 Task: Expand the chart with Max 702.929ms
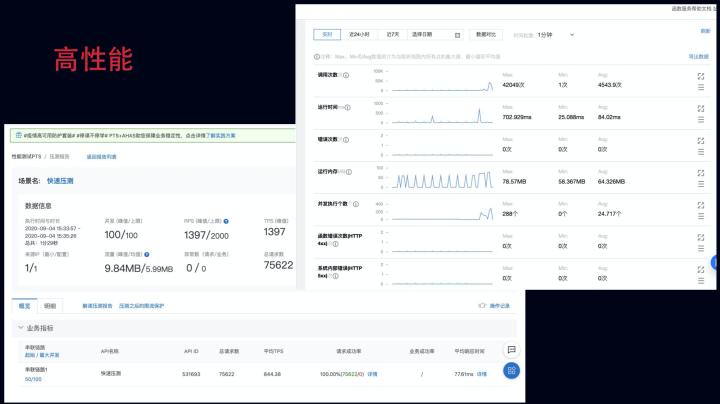point(701,108)
